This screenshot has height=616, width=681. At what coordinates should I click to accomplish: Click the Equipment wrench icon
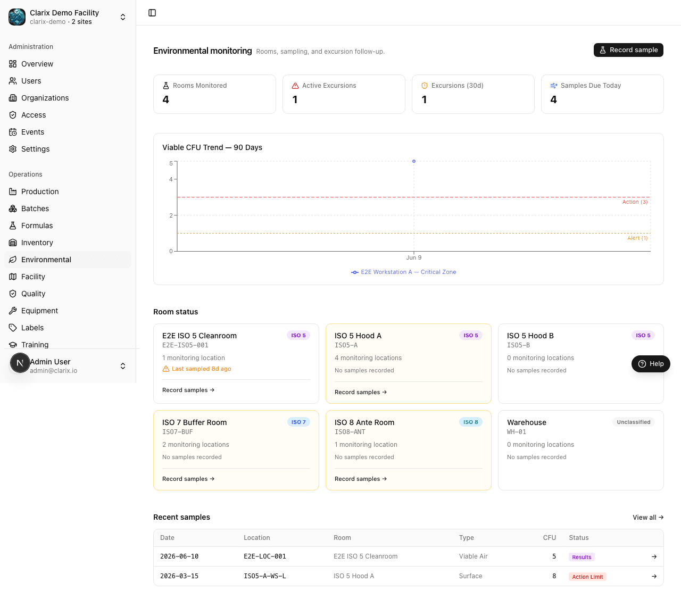coord(13,311)
